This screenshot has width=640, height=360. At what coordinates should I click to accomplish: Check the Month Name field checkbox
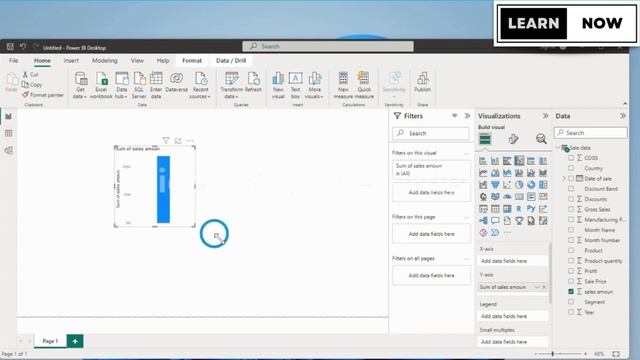pyautogui.click(x=571, y=230)
